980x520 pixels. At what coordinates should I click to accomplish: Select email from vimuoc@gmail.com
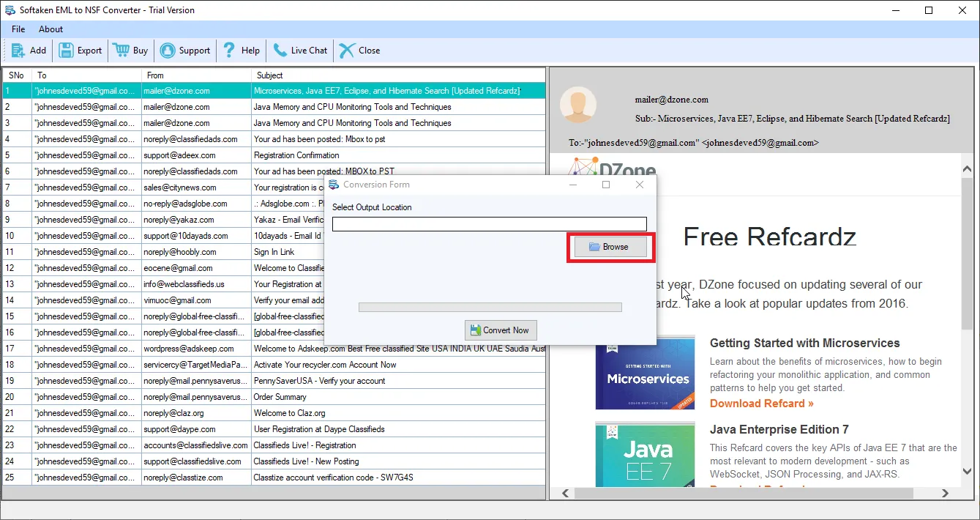[163, 300]
